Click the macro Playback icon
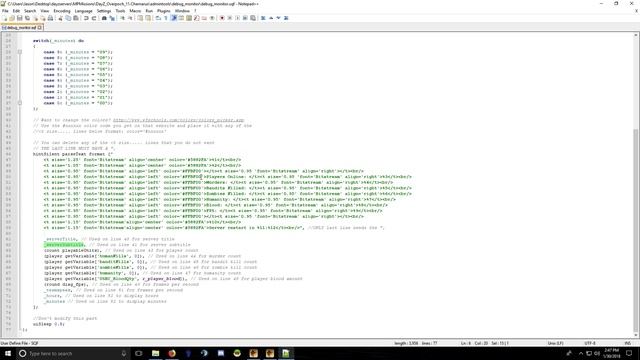This screenshot has height=360, width=640. click(238, 18)
